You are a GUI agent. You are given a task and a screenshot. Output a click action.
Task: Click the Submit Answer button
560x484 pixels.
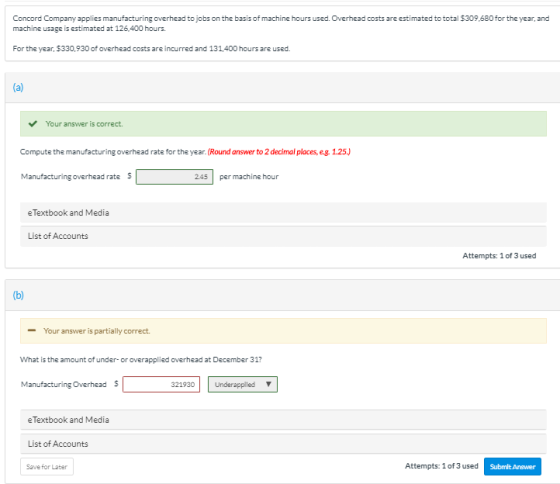tap(512, 466)
